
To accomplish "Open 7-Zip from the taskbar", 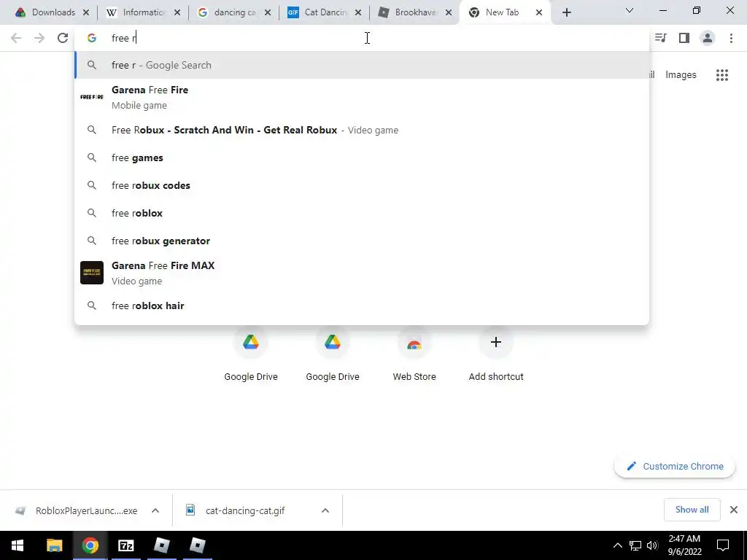I will (x=125, y=545).
